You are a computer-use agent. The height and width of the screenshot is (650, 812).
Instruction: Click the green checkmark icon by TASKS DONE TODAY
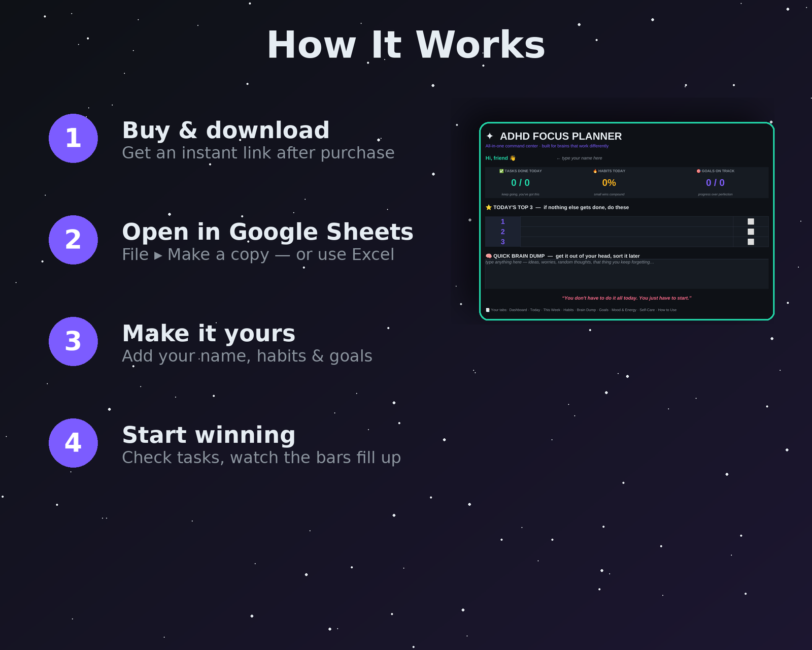pyautogui.click(x=501, y=171)
